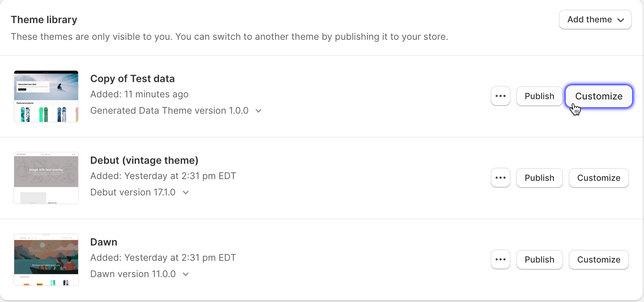644x302 pixels.
Task: Expand Generated Data Theme version 1.0.0 details
Action: pyautogui.click(x=258, y=111)
